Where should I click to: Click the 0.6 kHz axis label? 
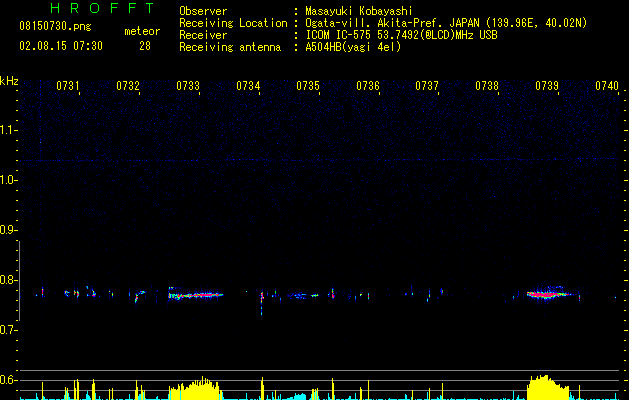[8, 380]
